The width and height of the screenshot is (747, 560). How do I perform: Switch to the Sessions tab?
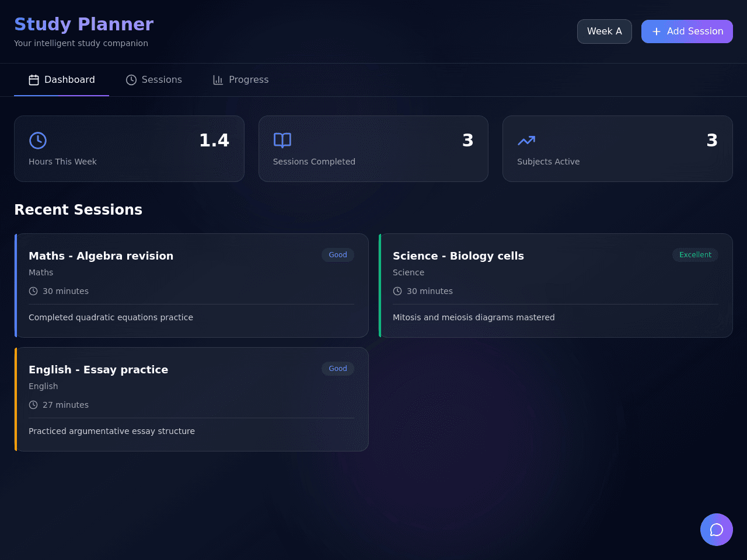(x=154, y=80)
